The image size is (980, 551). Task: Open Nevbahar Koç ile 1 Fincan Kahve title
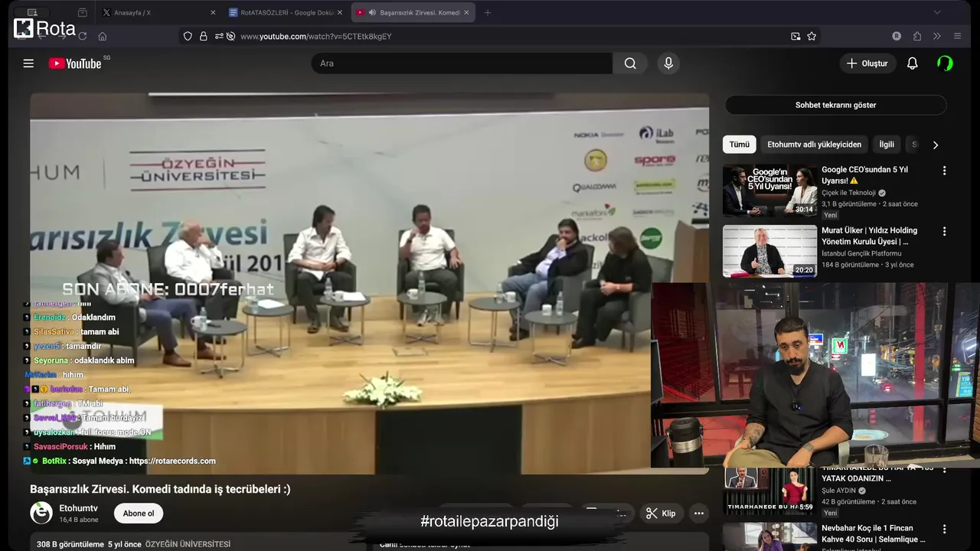(873, 533)
